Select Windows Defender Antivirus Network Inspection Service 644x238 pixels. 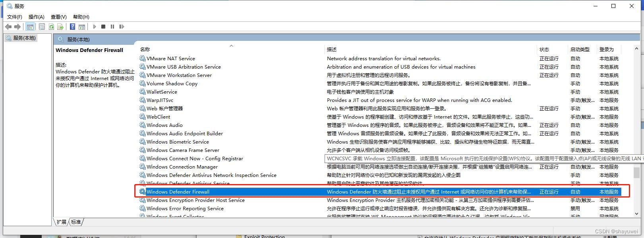211,175
